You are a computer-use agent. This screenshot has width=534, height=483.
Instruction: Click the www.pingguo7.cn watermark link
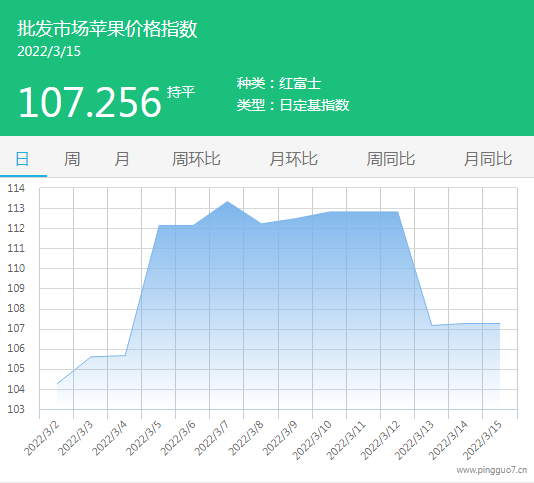pyautogui.click(x=492, y=470)
